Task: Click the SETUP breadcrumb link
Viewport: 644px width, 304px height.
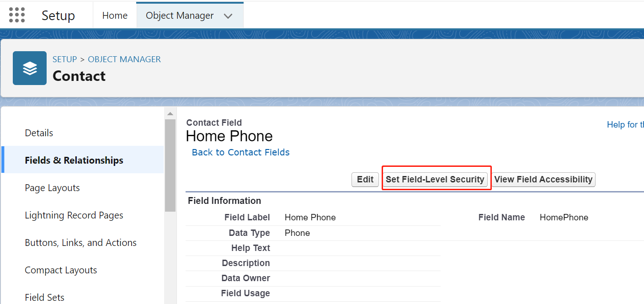Action: coord(65,59)
